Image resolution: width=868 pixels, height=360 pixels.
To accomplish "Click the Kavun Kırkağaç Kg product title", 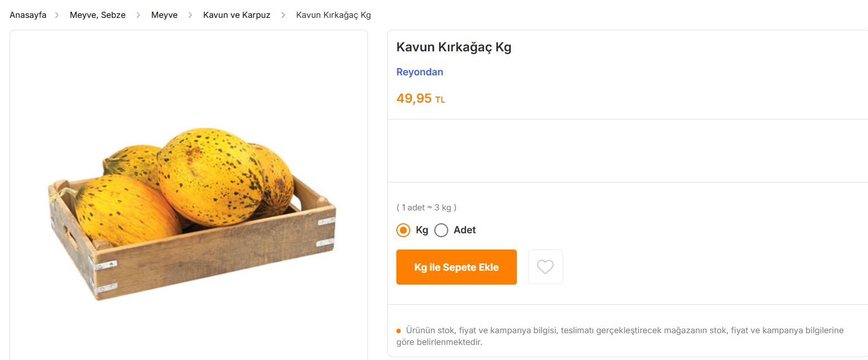I will tap(453, 47).
